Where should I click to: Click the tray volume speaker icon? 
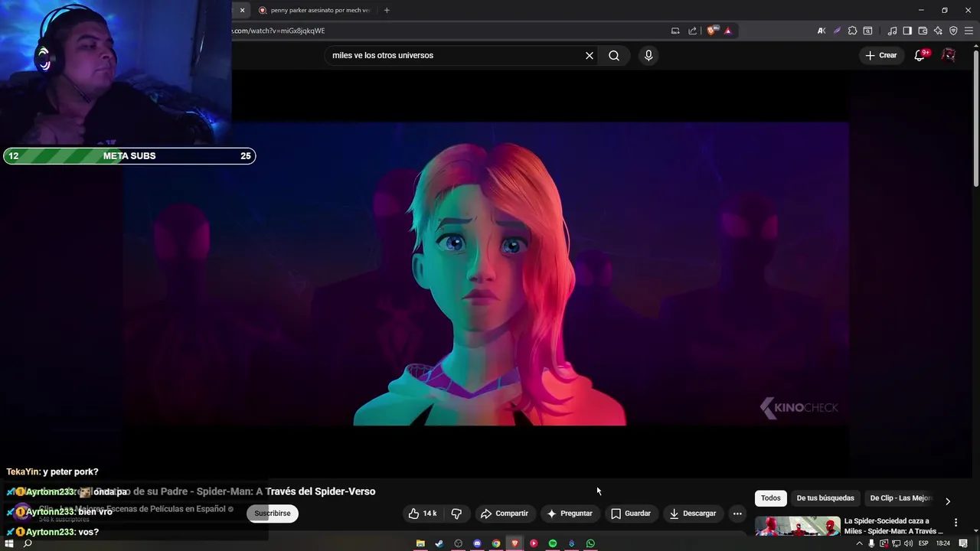(908, 543)
